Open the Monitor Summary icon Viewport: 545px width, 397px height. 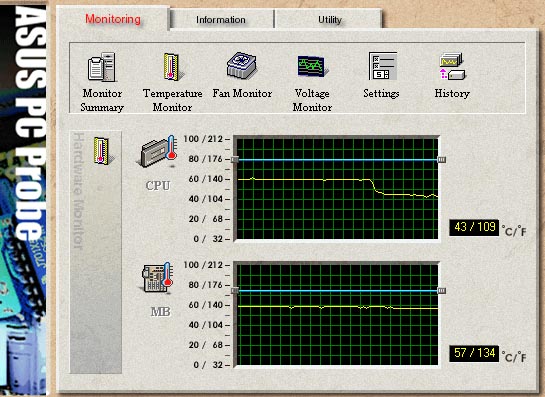coord(101,67)
